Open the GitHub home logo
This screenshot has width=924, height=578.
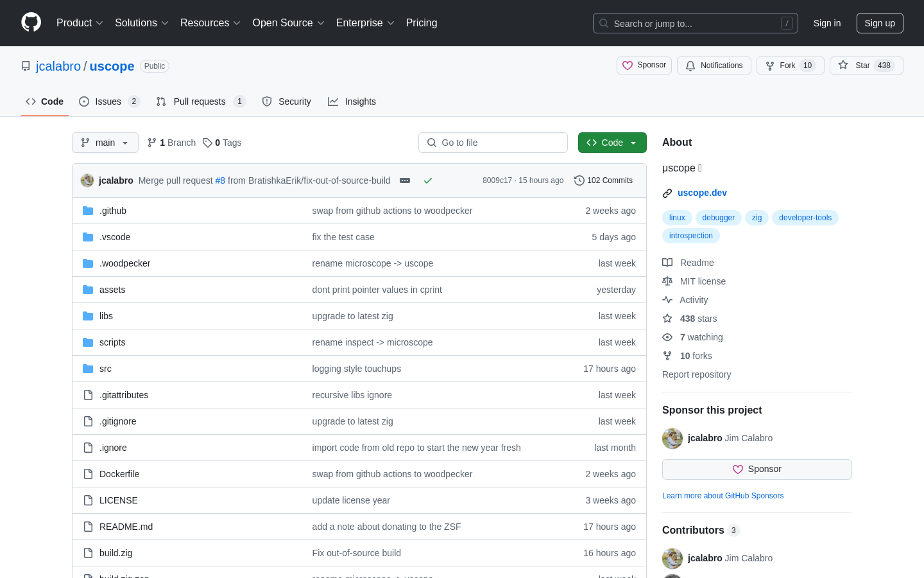(31, 22)
